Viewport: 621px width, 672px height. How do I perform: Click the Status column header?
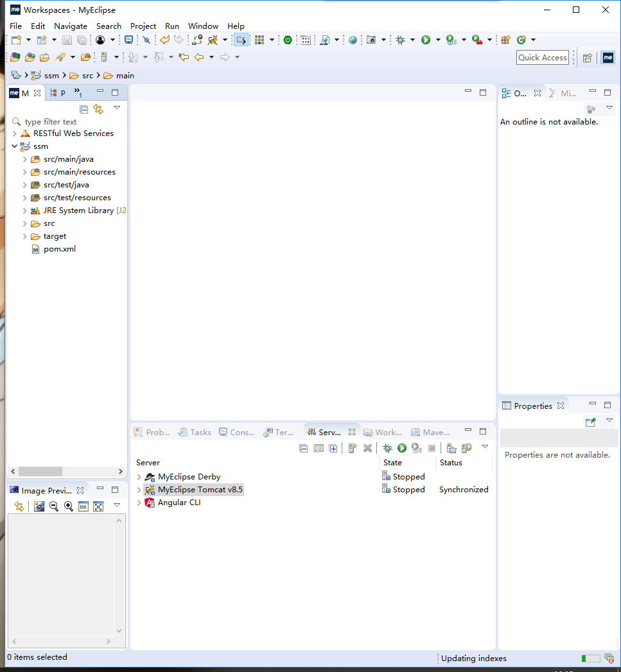point(451,463)
